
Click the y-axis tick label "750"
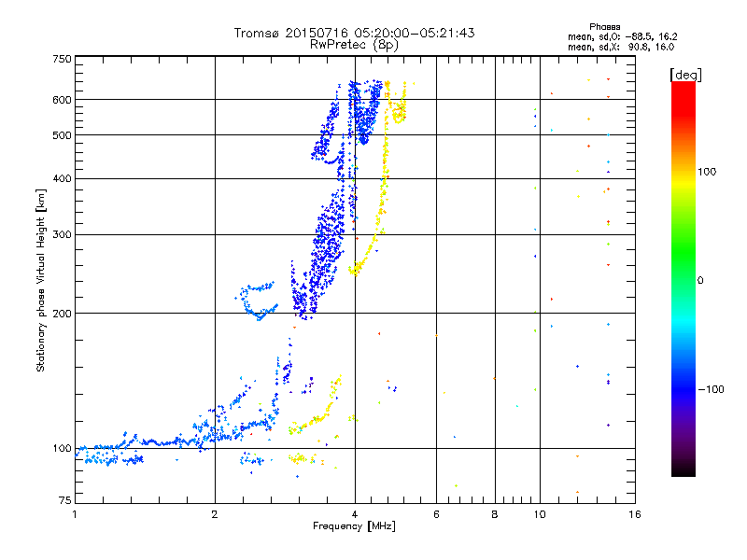[x=62, y=59]
